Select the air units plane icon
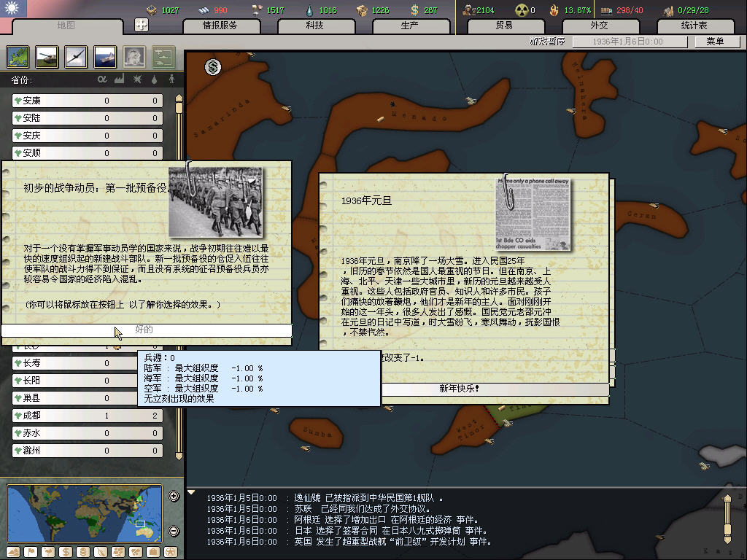747x560 pixels. pyautogui.click(x=76, y=57)
